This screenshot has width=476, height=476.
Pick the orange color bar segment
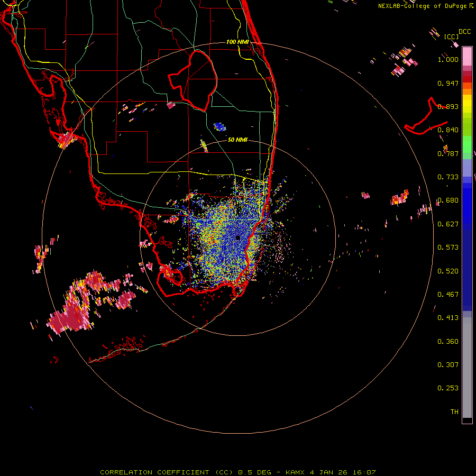[x=467, y=91]
